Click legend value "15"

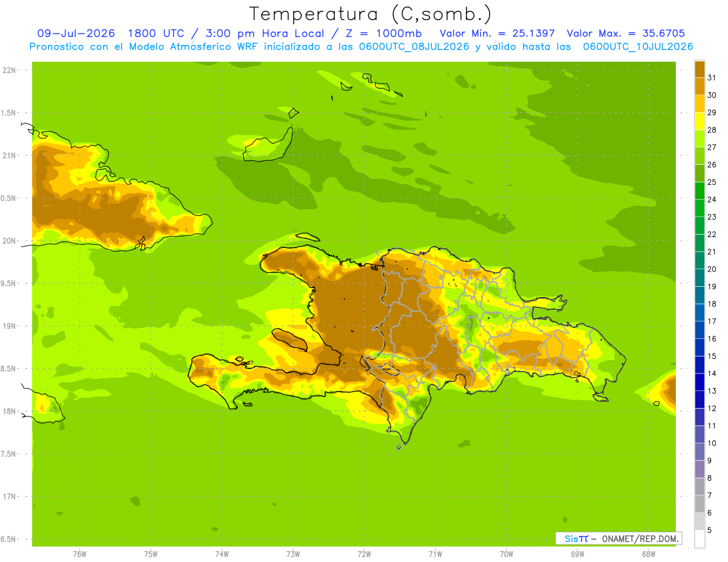pyautogui.click(x=712, y=356)
